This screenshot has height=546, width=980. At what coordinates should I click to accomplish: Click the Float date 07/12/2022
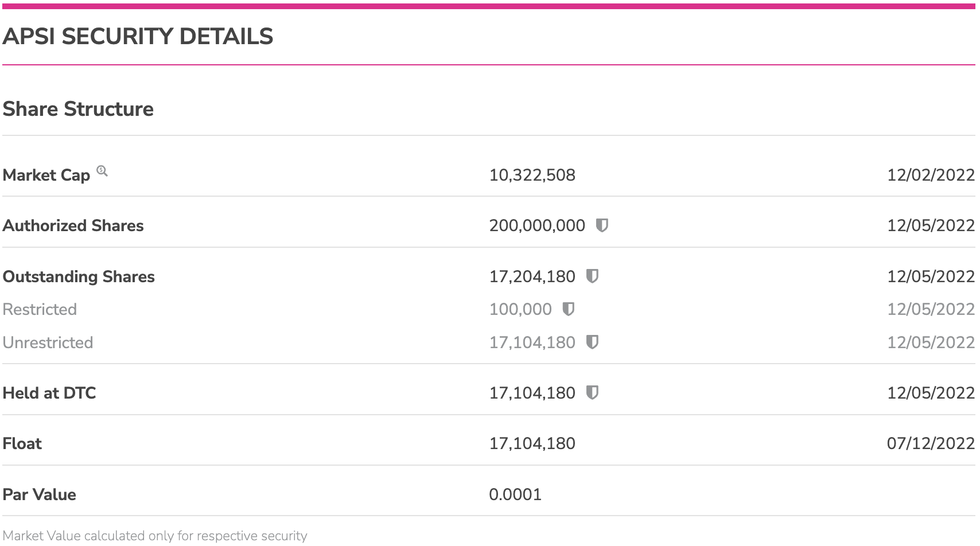(931, 443)
